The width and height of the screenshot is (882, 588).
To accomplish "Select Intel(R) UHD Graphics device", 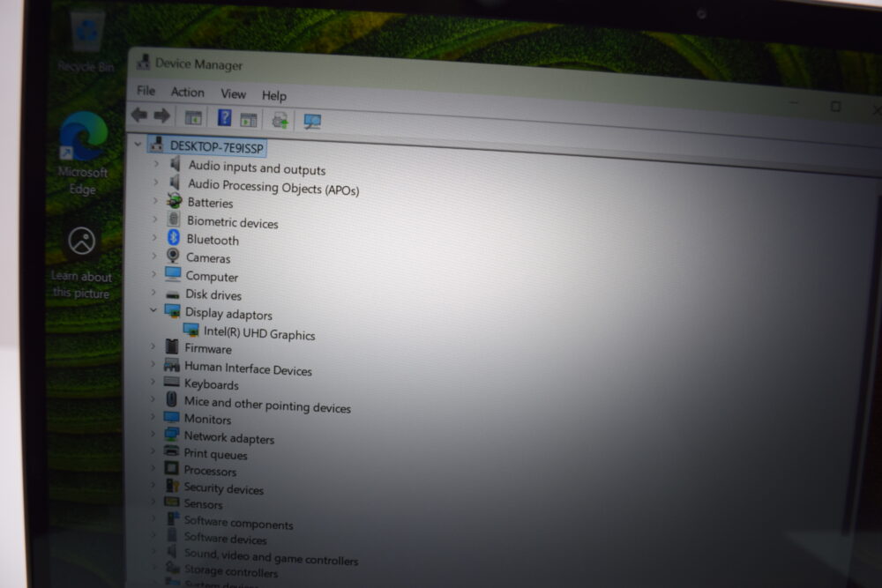I will [259, 333].
